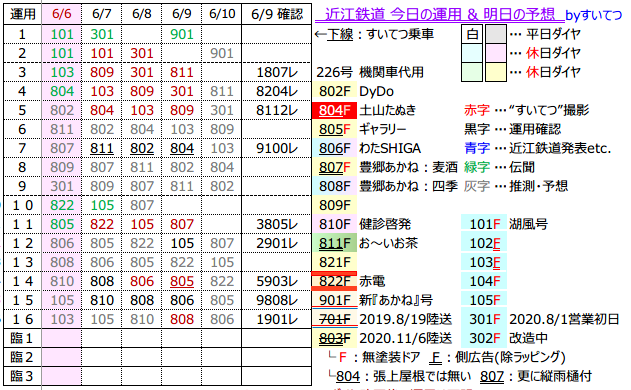Viewport: 631px width, 390px height.
Task: Click the light blue 休日ダイヤ swatch
Action: pyautogui.click(x=472, y=53)
